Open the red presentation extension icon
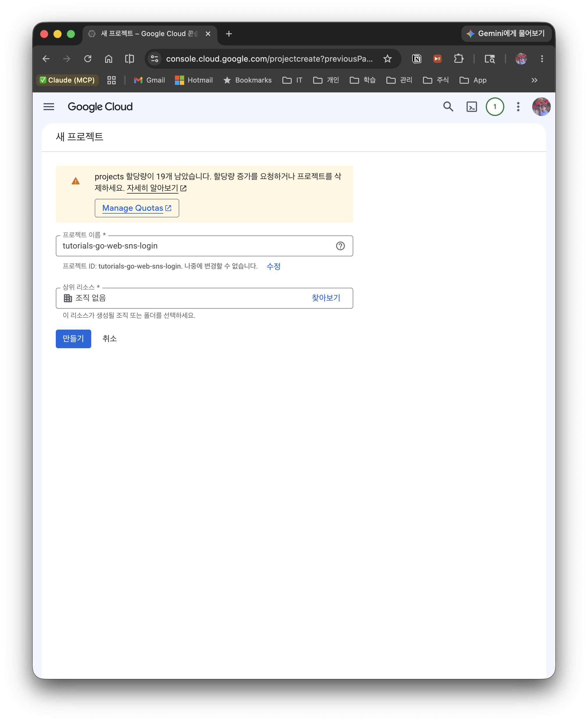The height and width of the screenshot is (722, 588). pos(437,59)
